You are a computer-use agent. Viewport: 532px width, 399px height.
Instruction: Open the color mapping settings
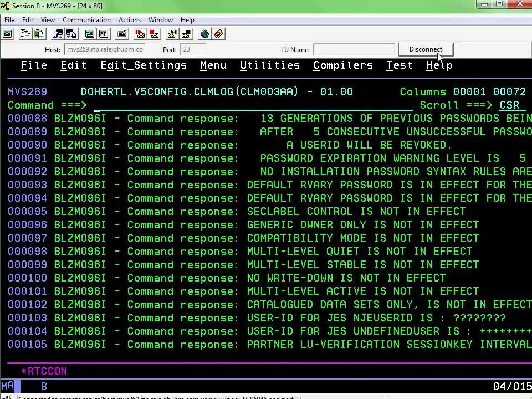click(x=90, y=34)
